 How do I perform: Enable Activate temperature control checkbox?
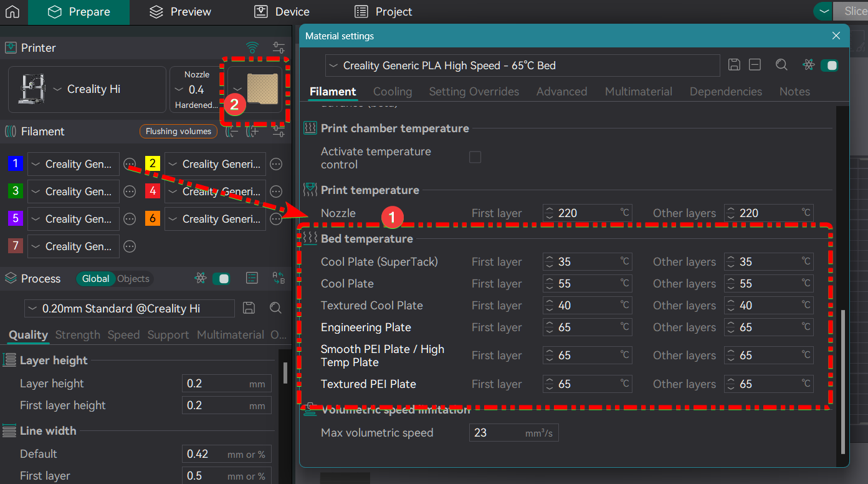pyautogui.click(x=475, y=157)
